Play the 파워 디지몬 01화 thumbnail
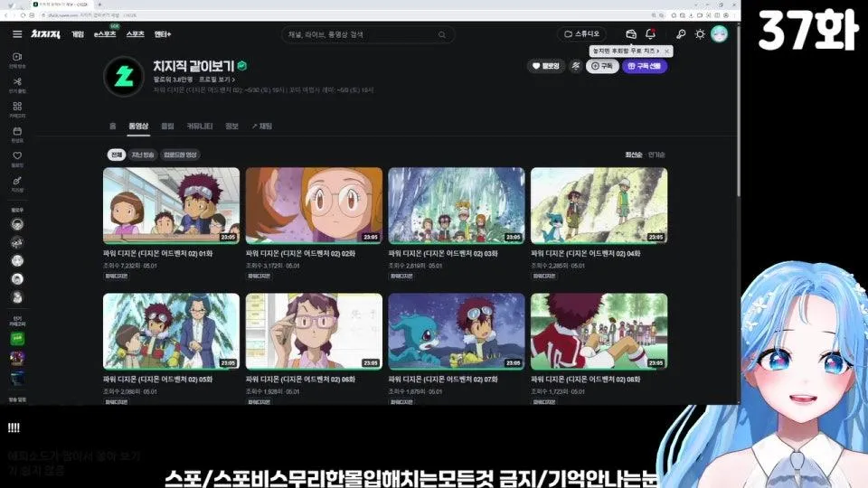868x488 pixels. (171, 206)
